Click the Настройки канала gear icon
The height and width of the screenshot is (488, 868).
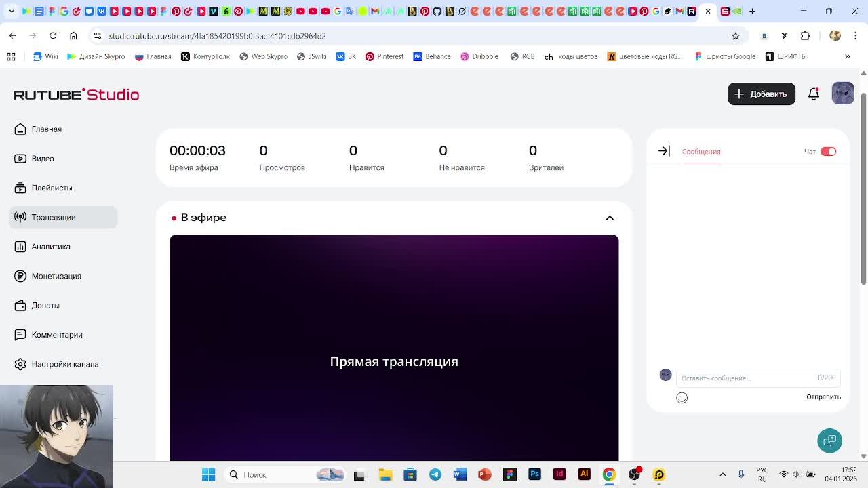point(20,364)
